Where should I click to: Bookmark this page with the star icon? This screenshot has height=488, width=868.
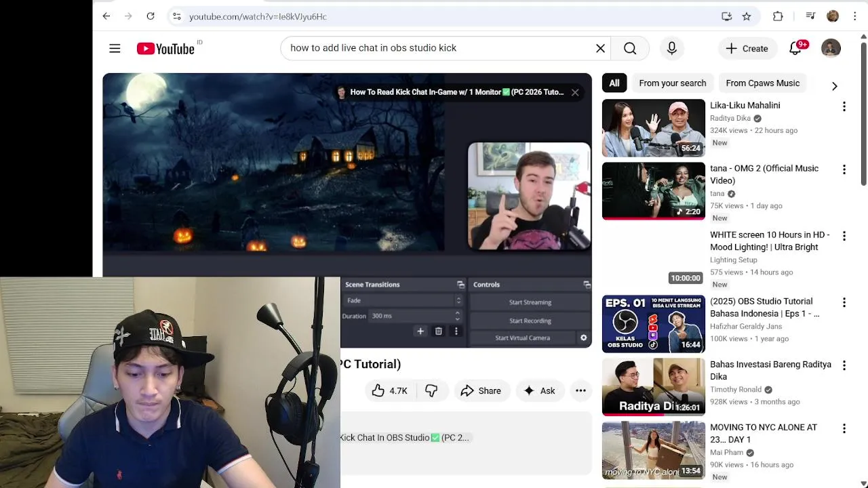point(747,16)
